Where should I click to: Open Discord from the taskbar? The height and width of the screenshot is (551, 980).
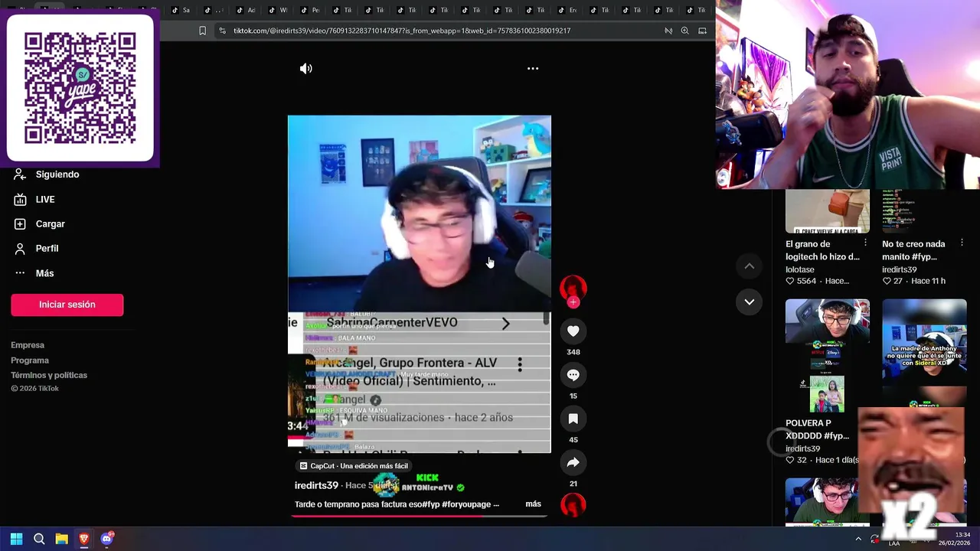(107, 539)
